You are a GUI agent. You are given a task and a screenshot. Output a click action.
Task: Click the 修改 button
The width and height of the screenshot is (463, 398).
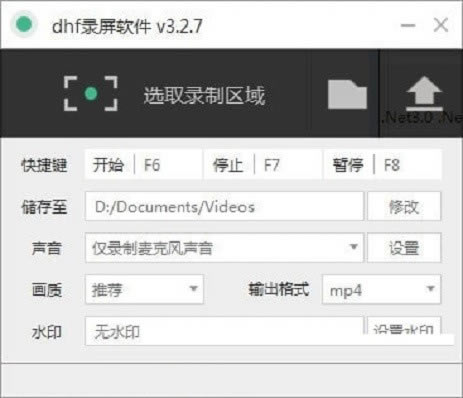coord(404,206)
